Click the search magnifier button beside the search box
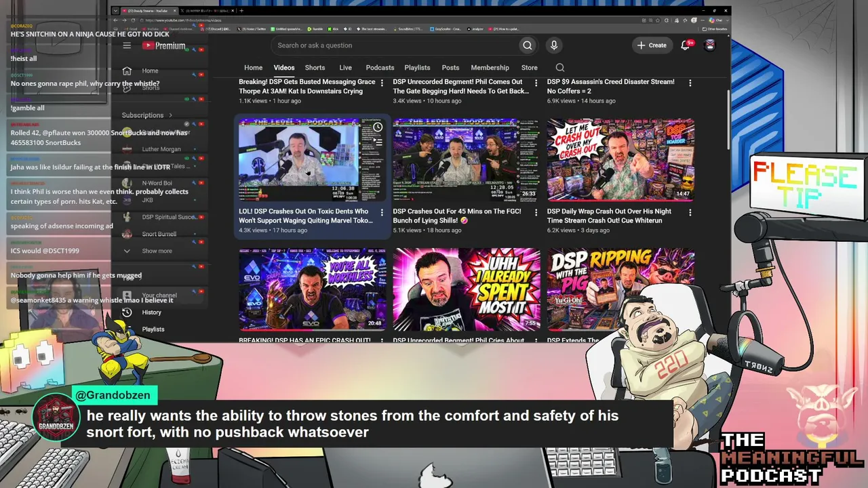Screen dimensions: 868x488 [527, 45]
